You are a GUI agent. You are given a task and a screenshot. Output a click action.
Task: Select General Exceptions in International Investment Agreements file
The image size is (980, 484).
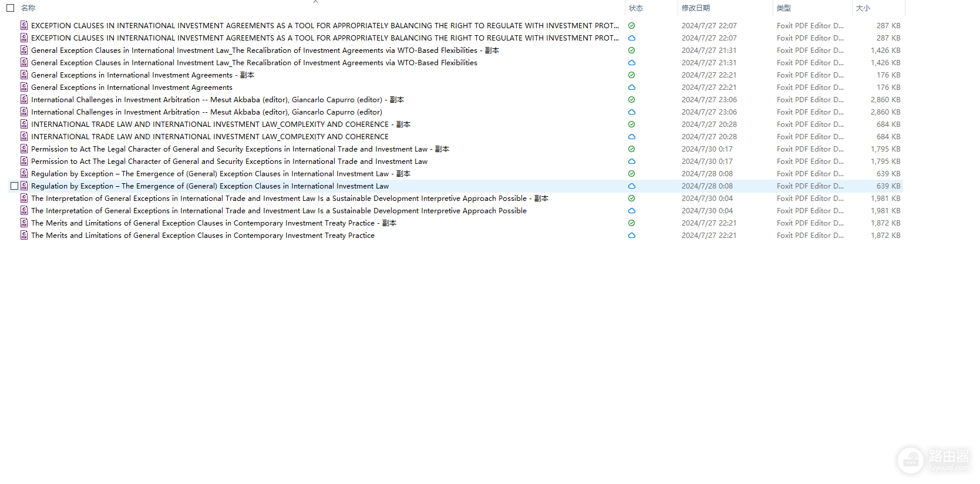point(132,87)
